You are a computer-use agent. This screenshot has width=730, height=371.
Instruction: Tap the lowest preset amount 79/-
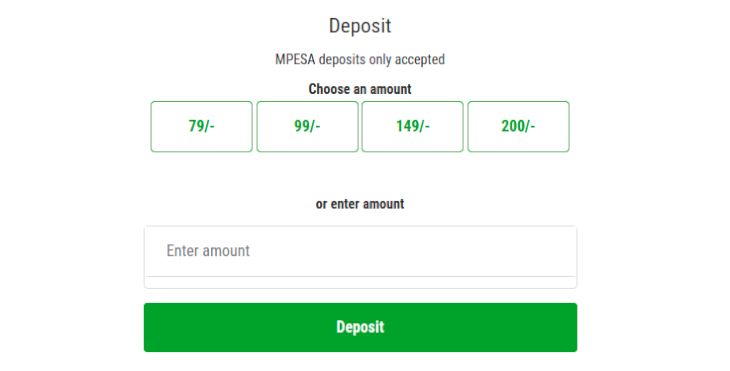tap(202, 127)
